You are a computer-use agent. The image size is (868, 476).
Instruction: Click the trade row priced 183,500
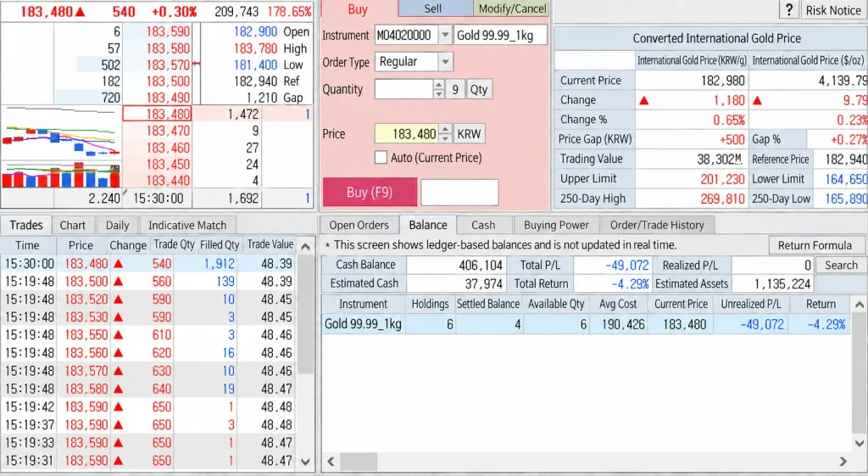coord(147,282)
